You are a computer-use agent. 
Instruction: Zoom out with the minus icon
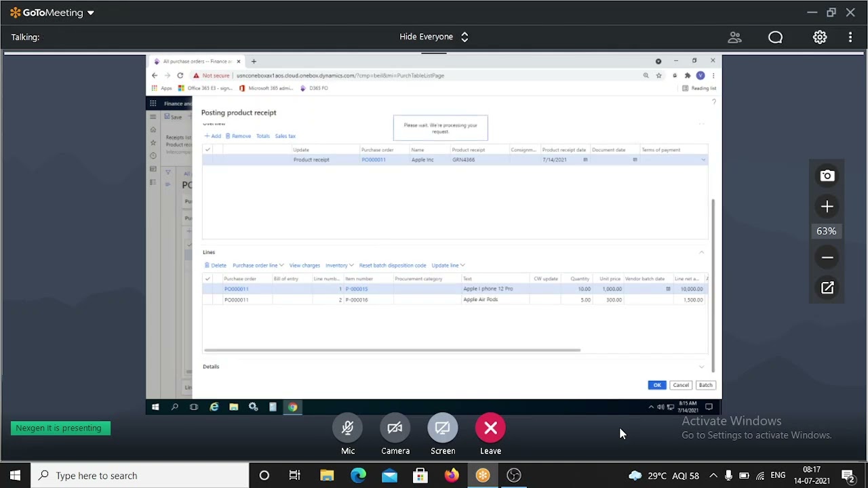click(x=827, y=258)
